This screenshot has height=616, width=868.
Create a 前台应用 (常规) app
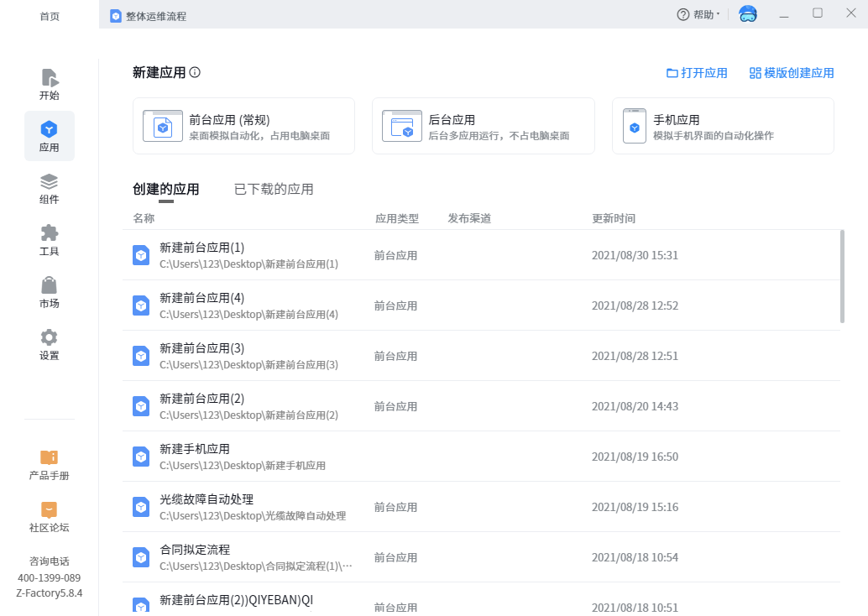tap(243, 126)
